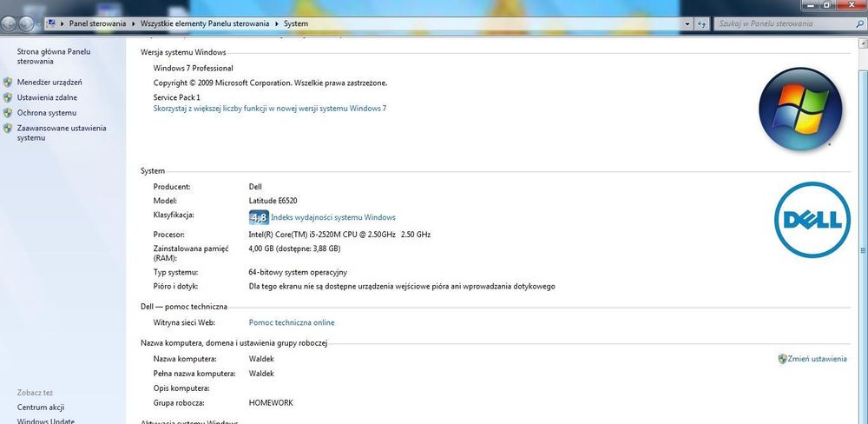Click 64-bitowy system operacyjny value

coord(298,273)
